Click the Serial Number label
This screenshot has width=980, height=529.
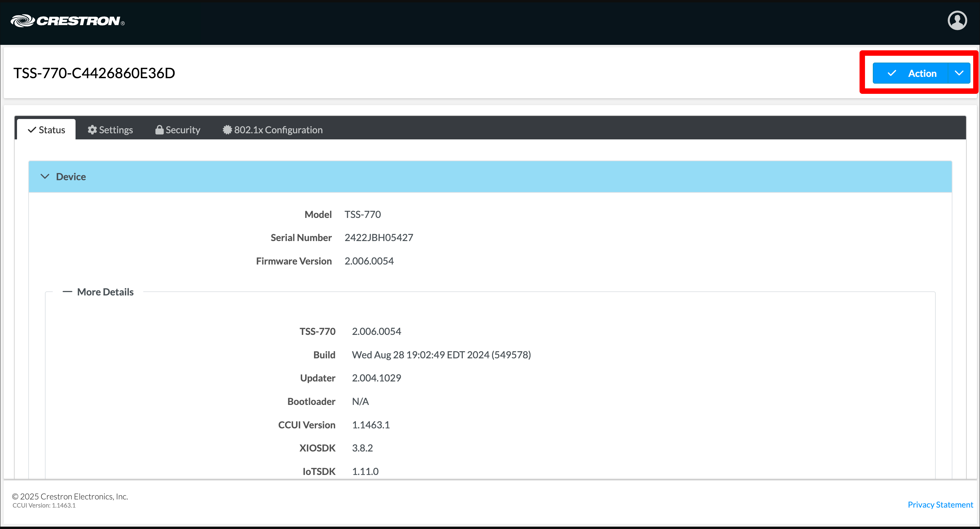(x=301, y=238)
